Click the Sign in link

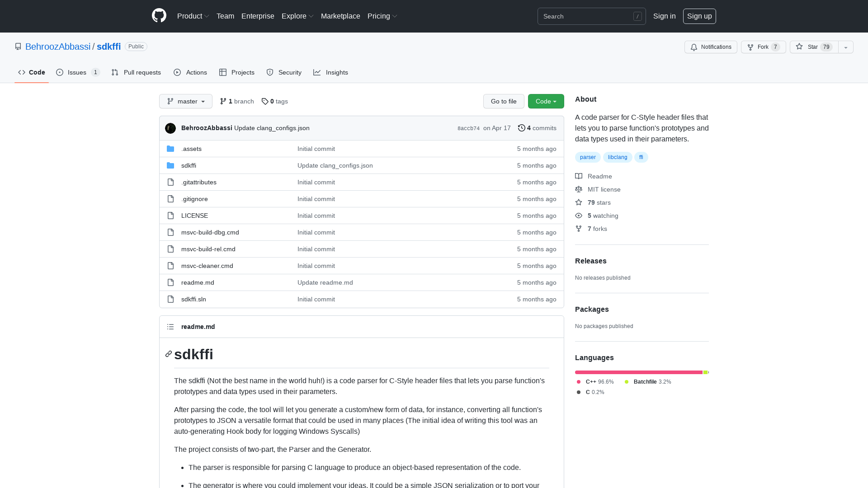pos(665,16)
